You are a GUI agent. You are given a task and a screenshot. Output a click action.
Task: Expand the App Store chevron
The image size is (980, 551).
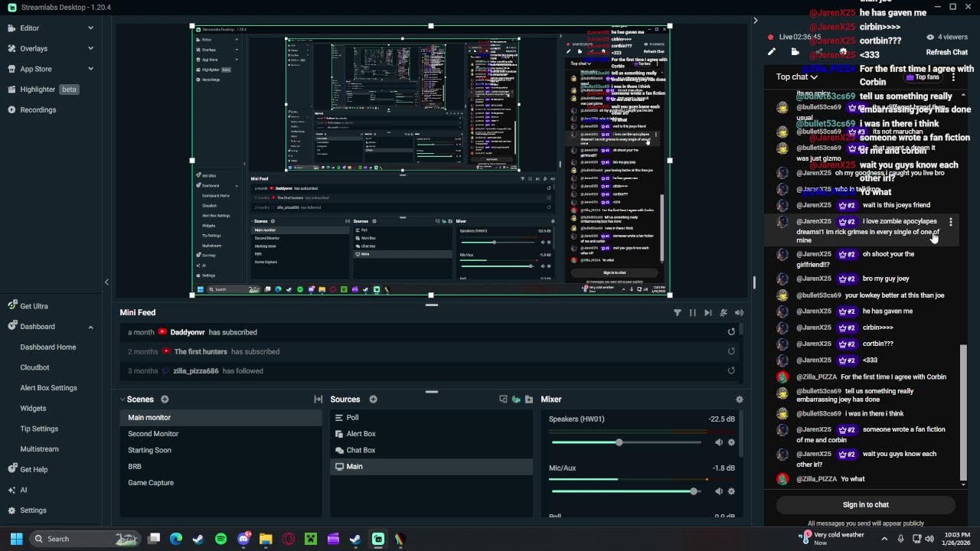tap(90, 69)
